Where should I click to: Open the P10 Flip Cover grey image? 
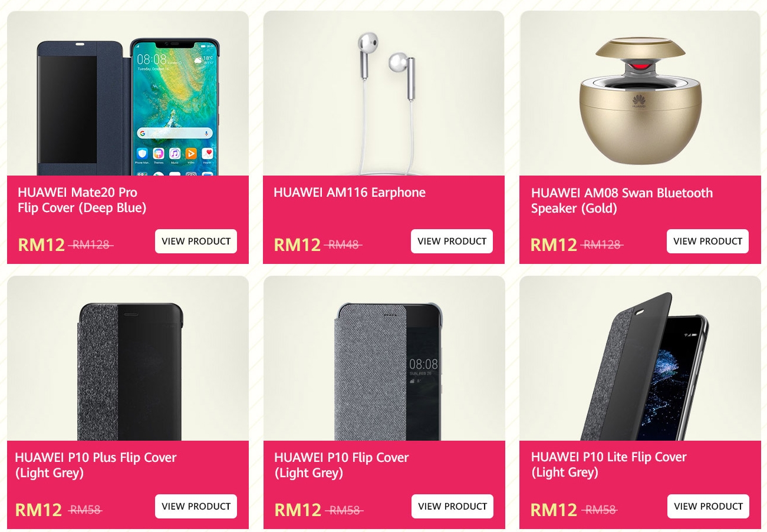(384, 358)
